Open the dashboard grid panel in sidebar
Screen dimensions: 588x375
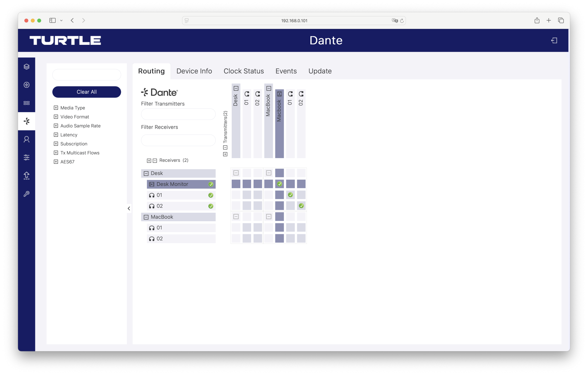click(x=27, y=103)
